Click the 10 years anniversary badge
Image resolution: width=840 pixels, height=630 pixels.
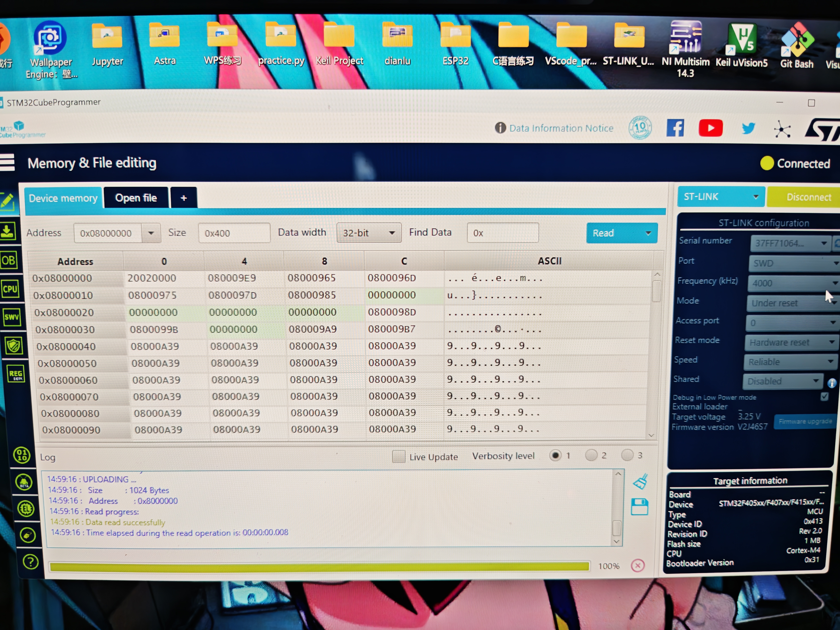point(640,128)
